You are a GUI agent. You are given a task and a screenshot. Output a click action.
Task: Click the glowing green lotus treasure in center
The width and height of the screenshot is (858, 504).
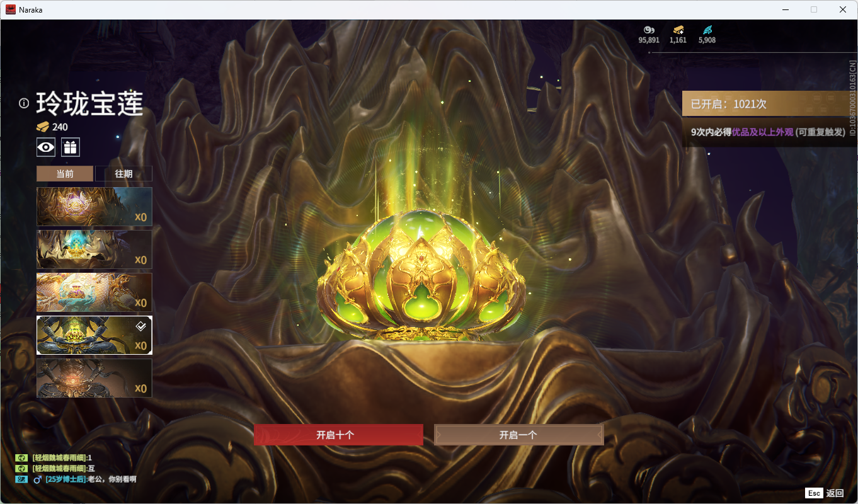pyautogui.click(x=421, y=276)
